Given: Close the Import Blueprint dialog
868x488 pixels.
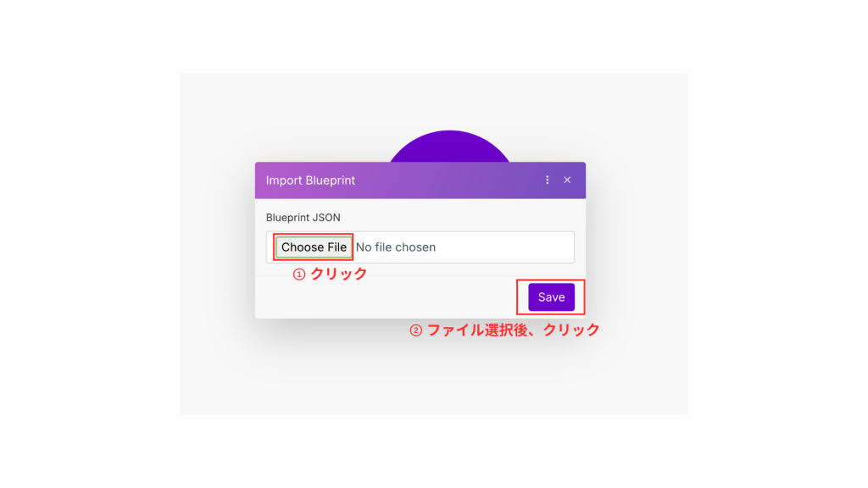Looking at the screenshot, I should (567, 180).
